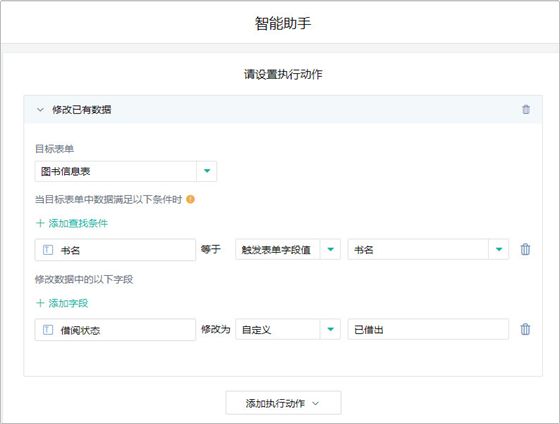Click the orange info icon beside condition label
The width and height of the screenshot is (560, 424).
coord(190,199)
